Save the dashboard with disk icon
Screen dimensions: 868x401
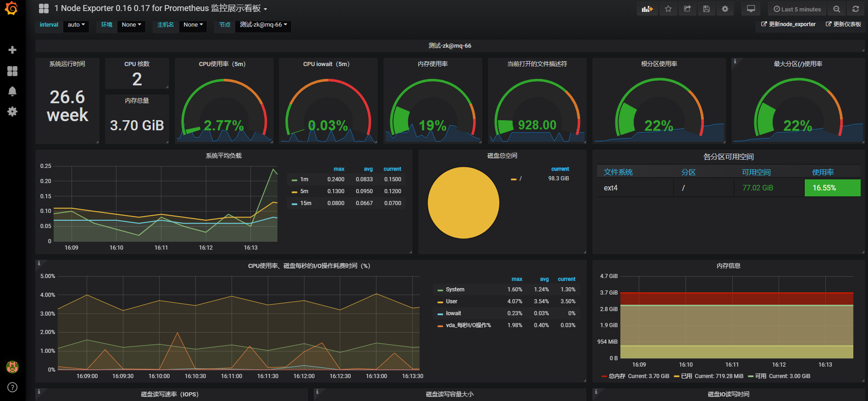pos(706,9)
